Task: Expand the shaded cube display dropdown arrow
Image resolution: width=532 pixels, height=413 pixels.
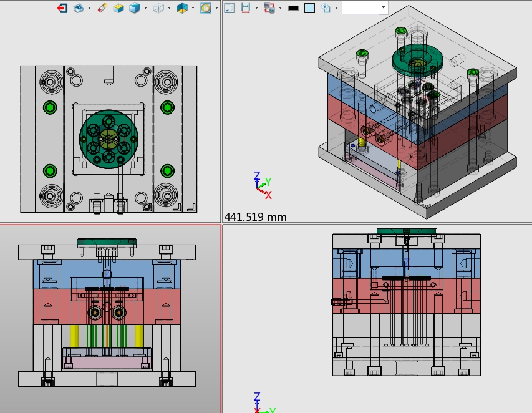Action: coord(145,8)
